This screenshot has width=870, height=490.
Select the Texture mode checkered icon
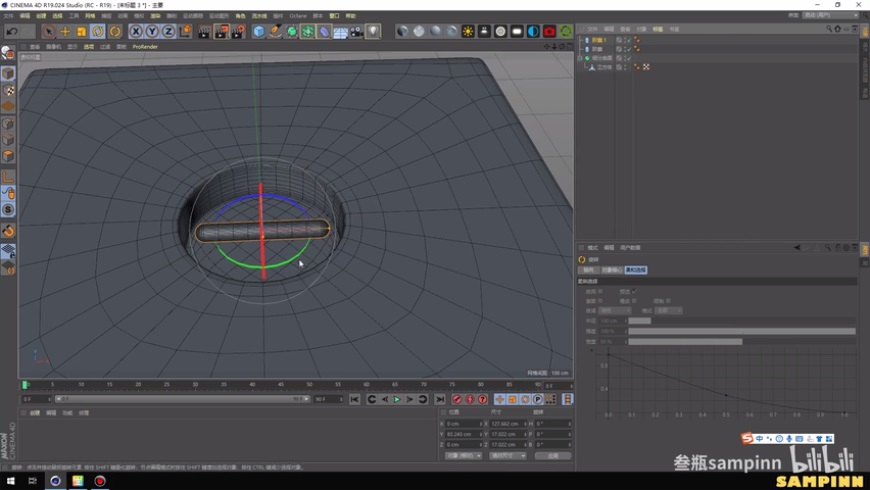(8, 90)
